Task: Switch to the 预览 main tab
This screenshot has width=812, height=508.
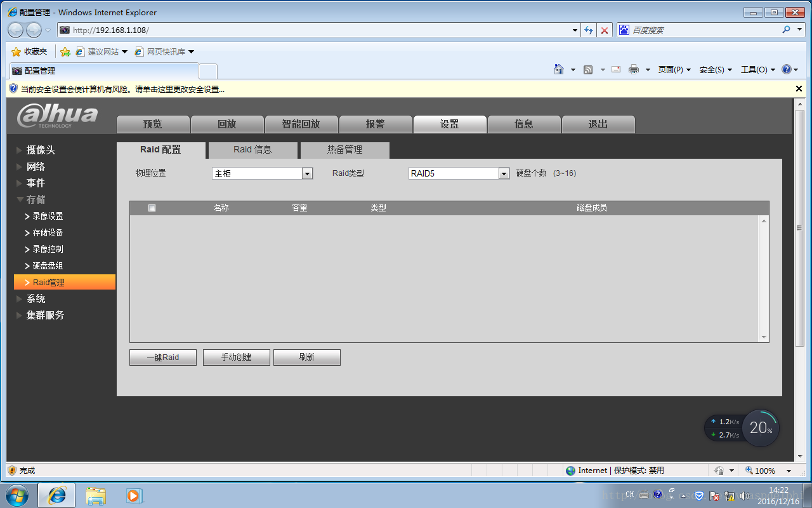Action: click(x=153, y=124)
